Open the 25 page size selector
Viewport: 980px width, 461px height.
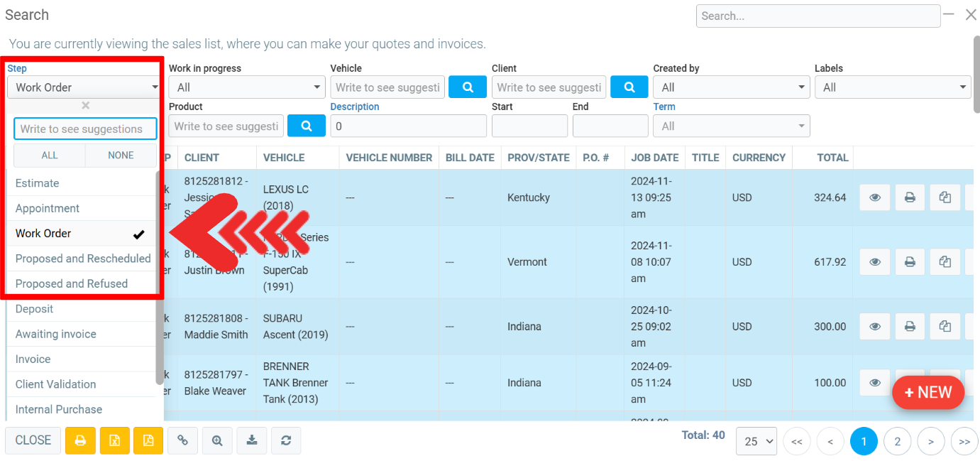point(756,441)
